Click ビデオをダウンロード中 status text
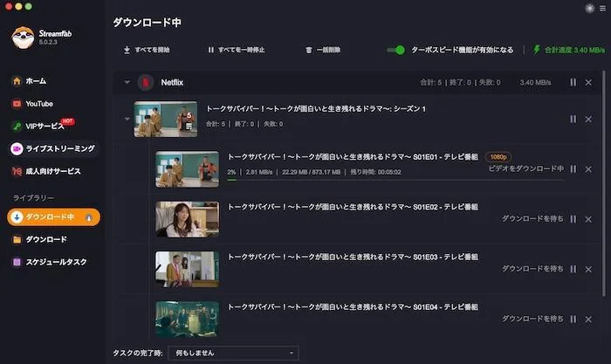The width and height of the screenshot is (611, 364). [x=525, y=168]
